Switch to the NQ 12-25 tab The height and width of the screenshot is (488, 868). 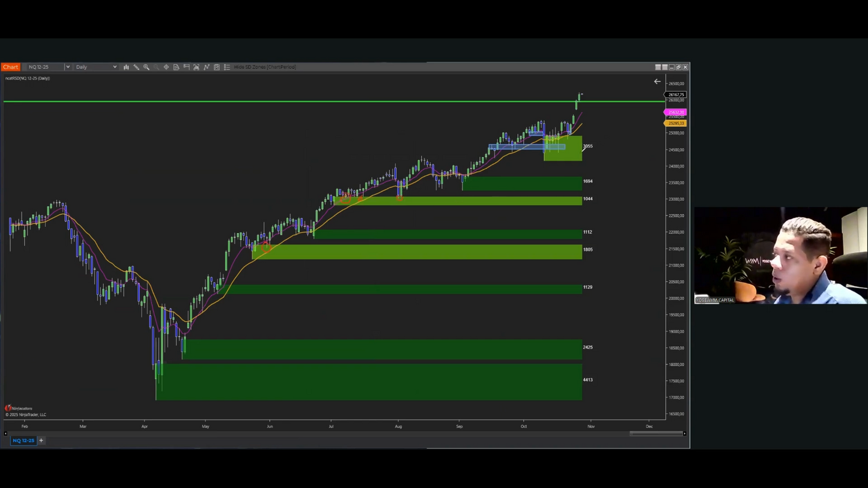click(23, 441)
